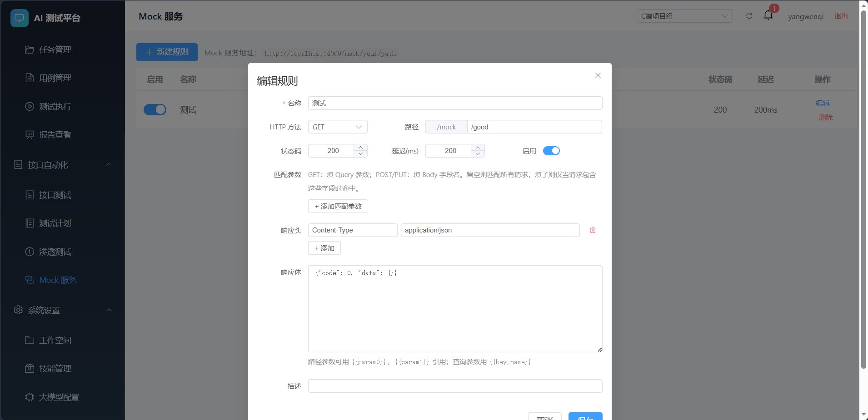Click the refresh icon in the header
The image size is (868, 420).
click(749, 16)
